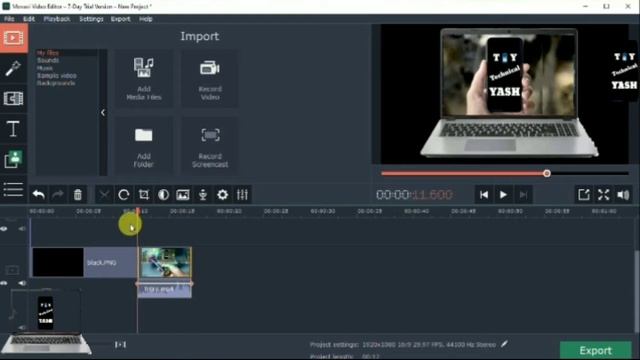Open the Edit menu
The width and height of the screenshot is (640, 360).
point(29,19)
